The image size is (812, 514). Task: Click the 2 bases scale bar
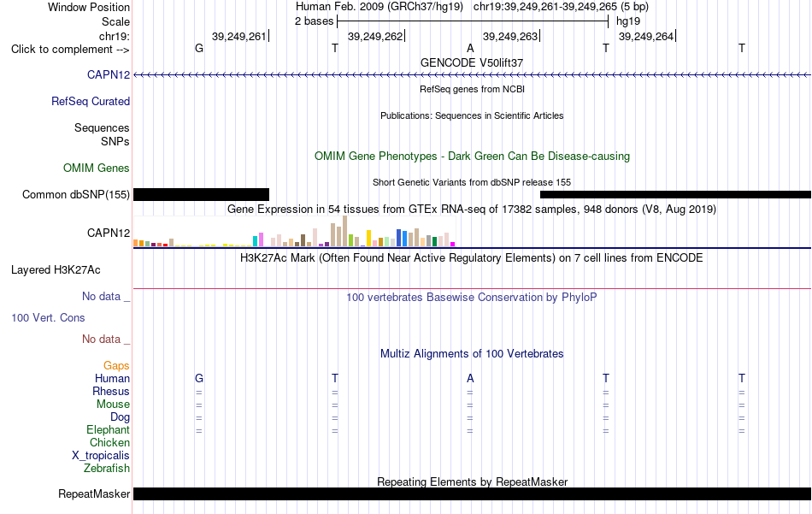(473, 21)
